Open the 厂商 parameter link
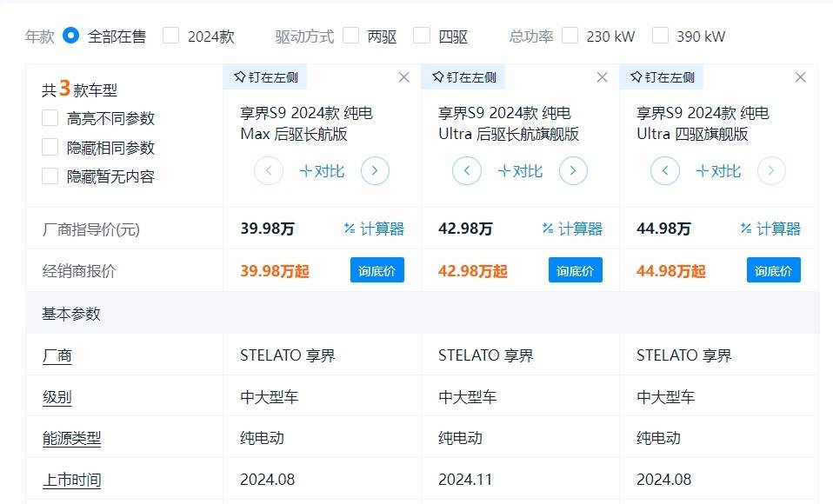This screenshot has width=833, height=504. (57, 355)
